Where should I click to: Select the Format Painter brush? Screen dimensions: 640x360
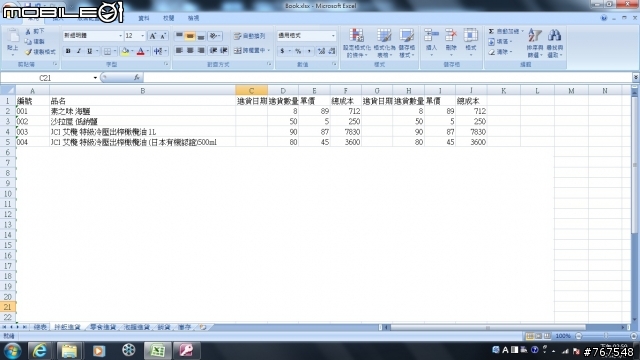pyautogui.click(x=28, y=52)
